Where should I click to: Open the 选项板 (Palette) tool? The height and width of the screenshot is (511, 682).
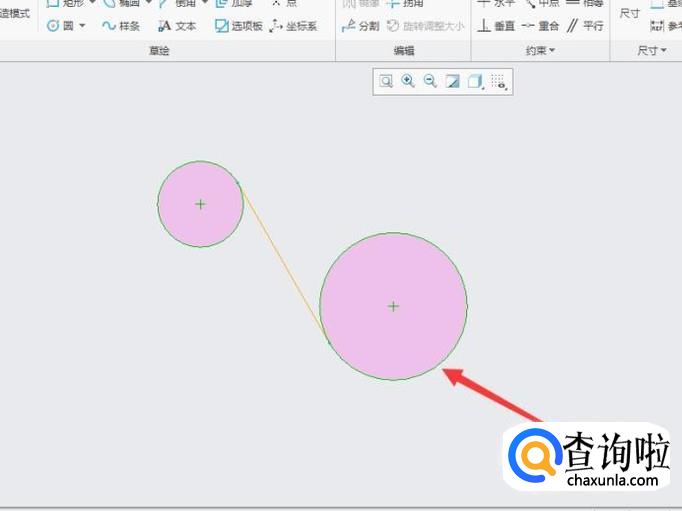point(239,26)
